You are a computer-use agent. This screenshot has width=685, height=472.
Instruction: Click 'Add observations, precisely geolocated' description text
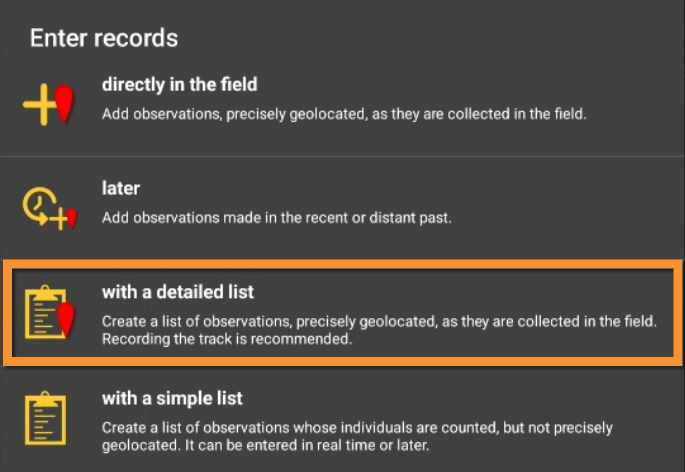343,114
